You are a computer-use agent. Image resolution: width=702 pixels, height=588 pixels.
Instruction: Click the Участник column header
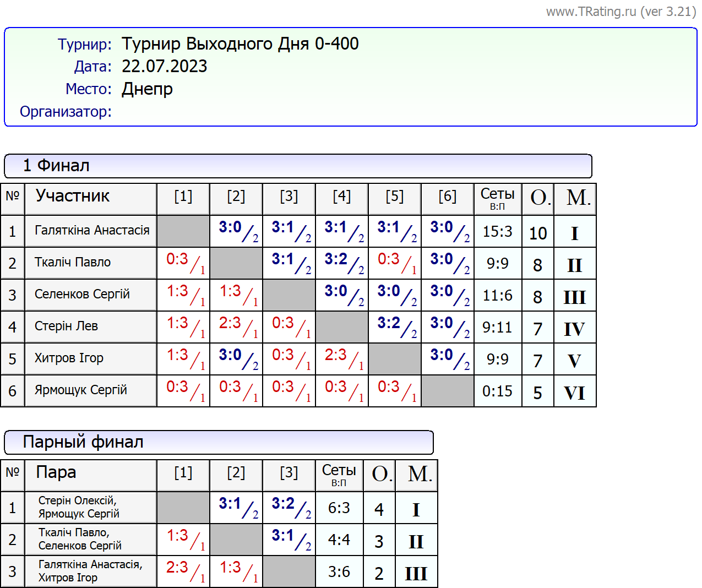pyautogui.click(x=72, y=196)
